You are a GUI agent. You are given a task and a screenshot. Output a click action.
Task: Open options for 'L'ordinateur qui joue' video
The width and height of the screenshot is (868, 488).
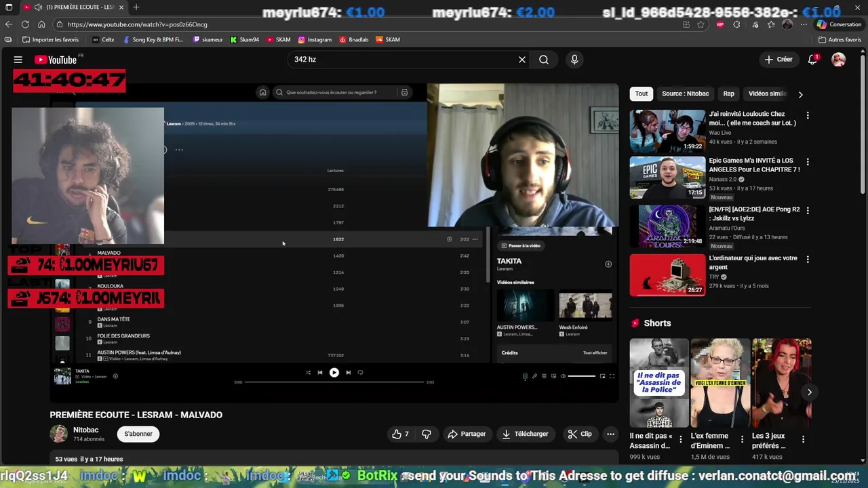point(807,259)
